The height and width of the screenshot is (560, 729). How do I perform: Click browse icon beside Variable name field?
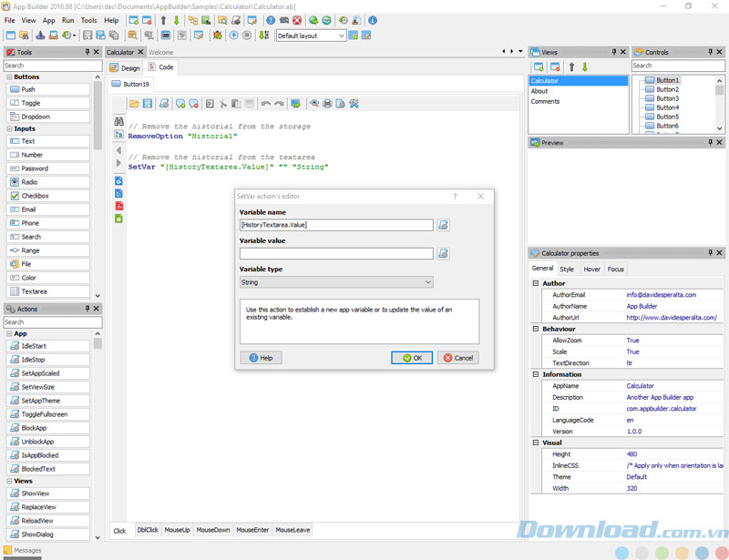443,225
